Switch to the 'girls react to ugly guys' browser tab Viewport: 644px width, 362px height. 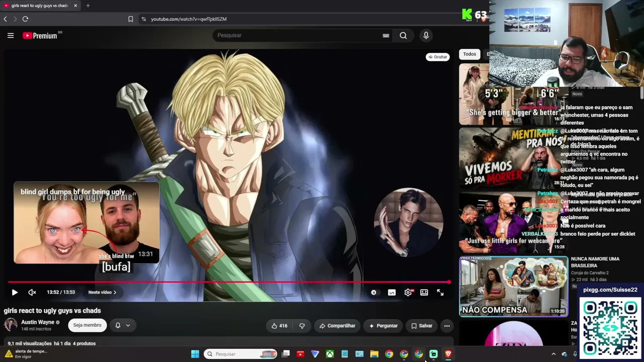tap(39, 6)
